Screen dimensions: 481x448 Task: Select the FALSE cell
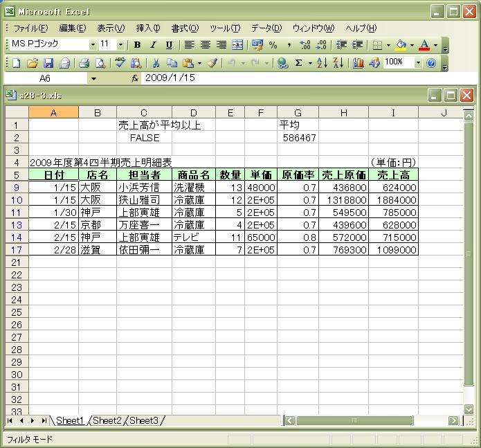coord(144,138)
